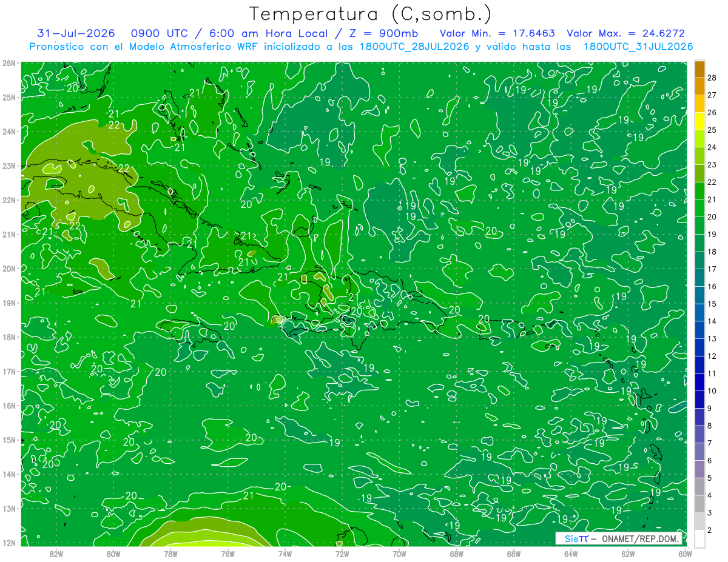Screen dimensions: 728x562
Task: Click the 78W longitude axis label
Action: (x=170, y=554)
